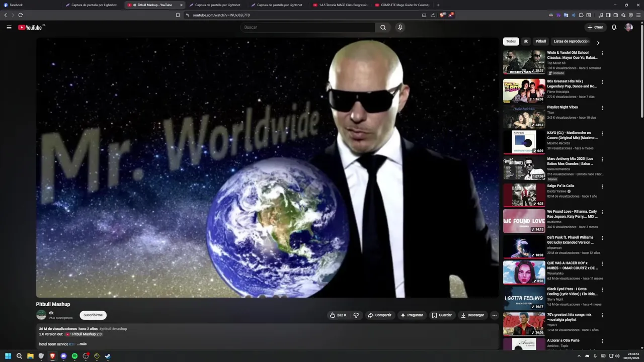
Task: Open a new browser tab
Action: click(x=438, y=5)
